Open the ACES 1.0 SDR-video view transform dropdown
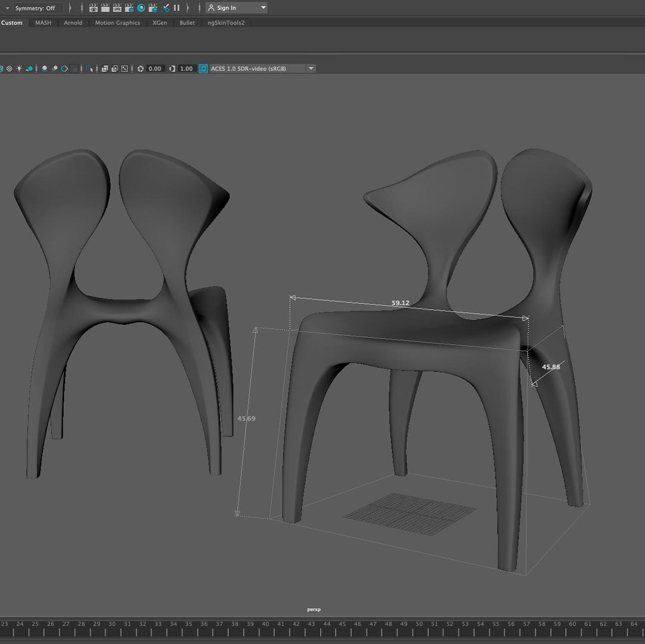The height and width of the screenshot is (644, 645). [262, 69]
